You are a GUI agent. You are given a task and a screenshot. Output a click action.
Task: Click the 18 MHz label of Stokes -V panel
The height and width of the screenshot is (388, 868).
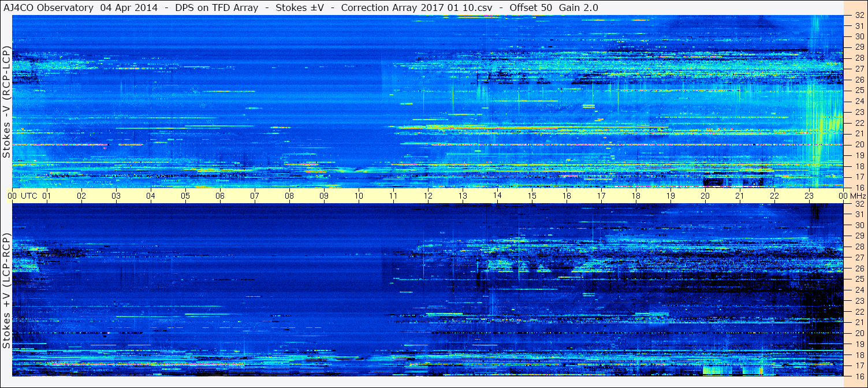(859, 166)
